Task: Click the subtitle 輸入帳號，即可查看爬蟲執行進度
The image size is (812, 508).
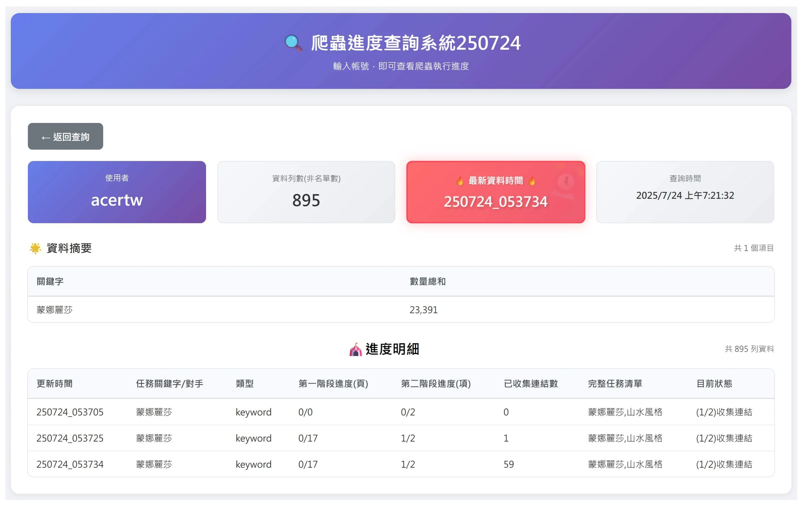Action: pyautogui.click(x=401, y=66)
